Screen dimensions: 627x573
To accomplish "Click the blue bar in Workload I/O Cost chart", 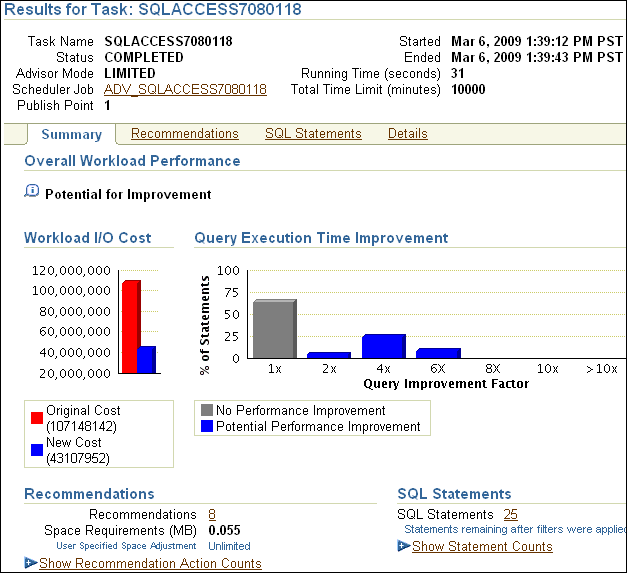I will click(147, 360).
